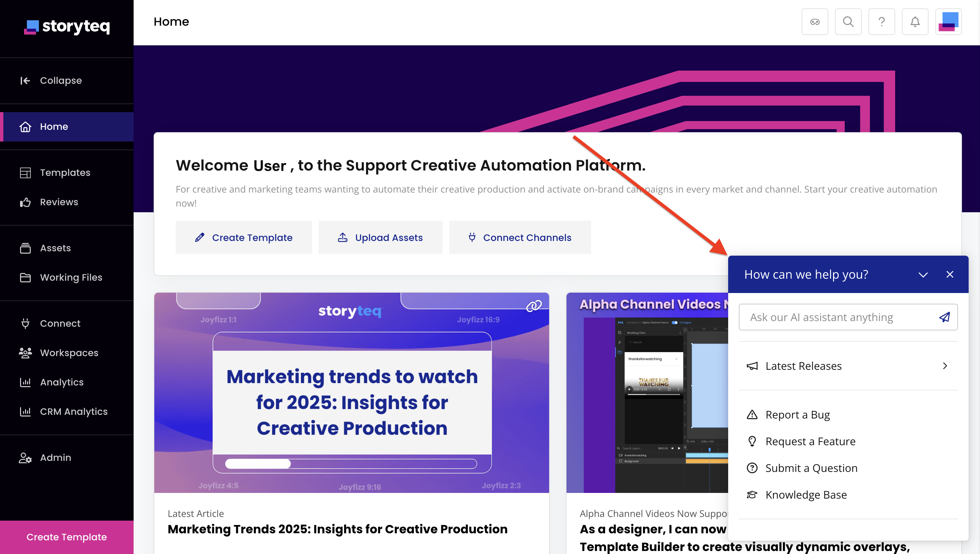Viewport: 980px width, 554px height.
Task: Send message with paper plane icon
Action: 945,317
